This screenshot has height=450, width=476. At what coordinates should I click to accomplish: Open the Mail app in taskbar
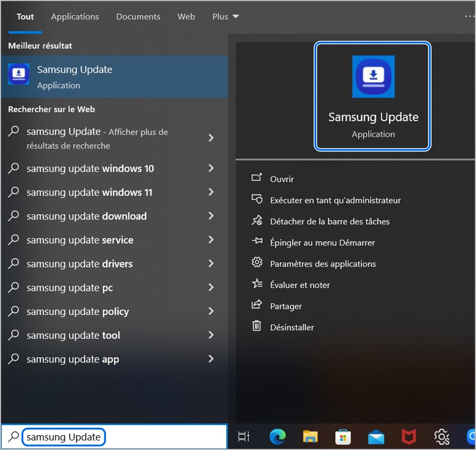[x=376, y=436]
